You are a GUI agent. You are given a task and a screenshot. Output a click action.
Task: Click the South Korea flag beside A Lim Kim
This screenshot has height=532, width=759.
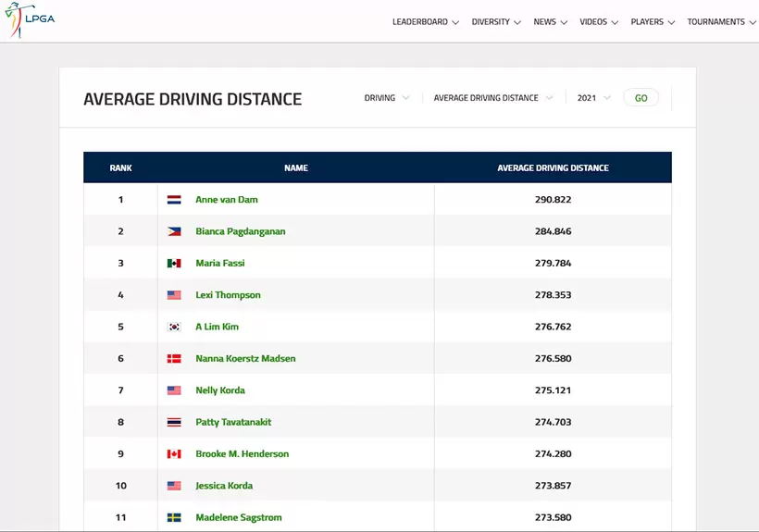(174, 327)
